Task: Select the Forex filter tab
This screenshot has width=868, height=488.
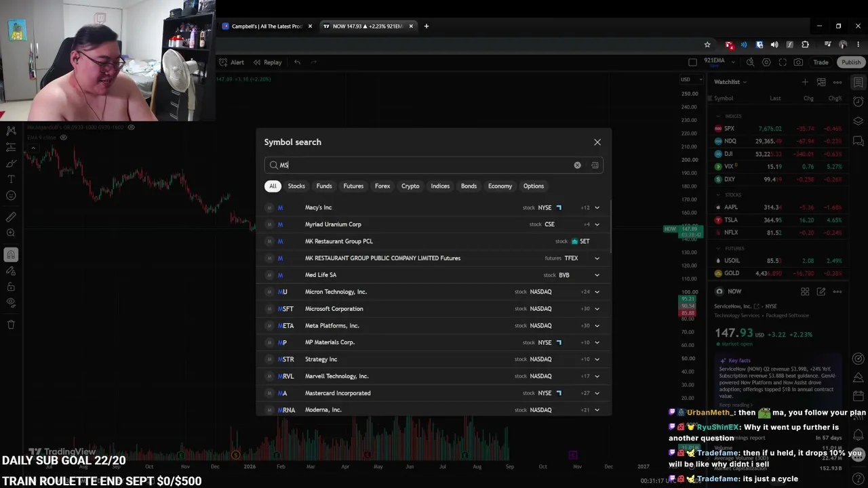Action: [x=382, y=186]
